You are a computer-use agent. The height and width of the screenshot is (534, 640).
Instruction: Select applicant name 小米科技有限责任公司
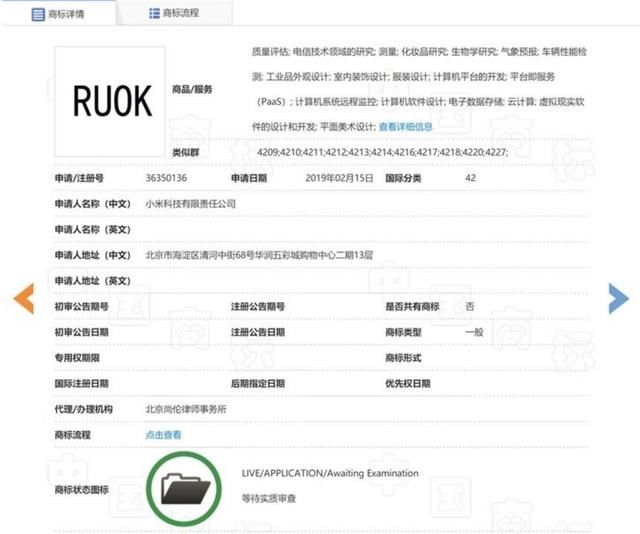[x=191, y=204]
